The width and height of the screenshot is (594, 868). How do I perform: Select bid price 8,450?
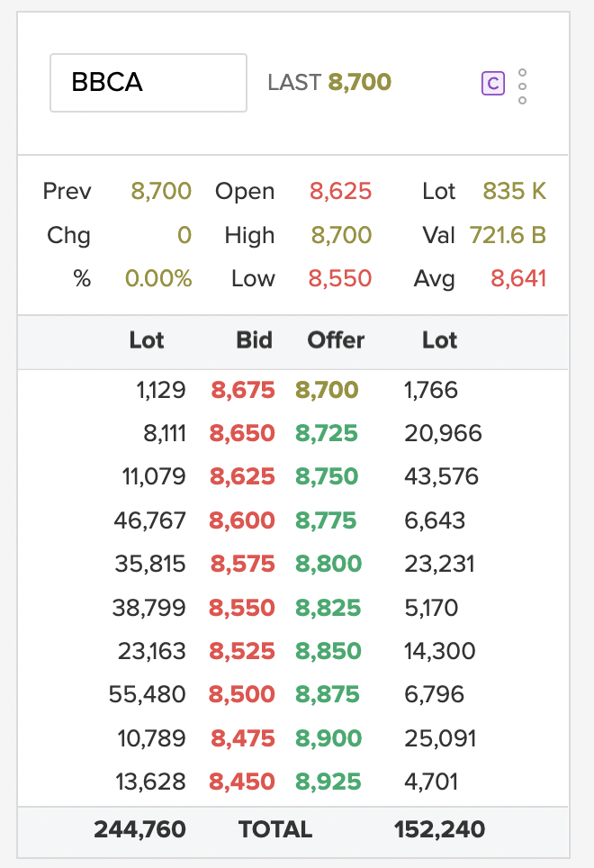242,782
